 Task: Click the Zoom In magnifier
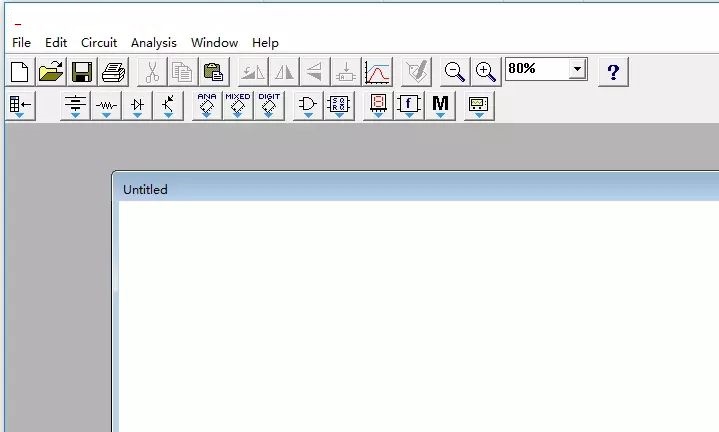(486, 71)
